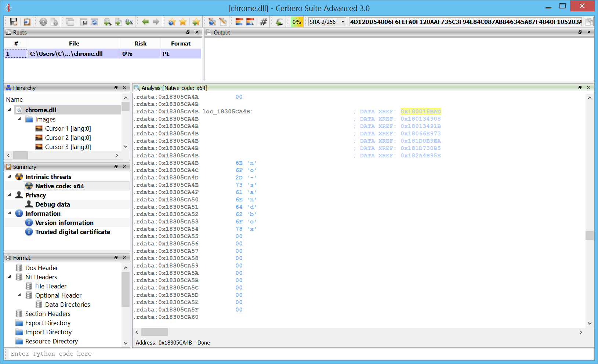Click the colored layout bars icon
Image resolution: width=598 pixels, height=364 pixels.
239,22
